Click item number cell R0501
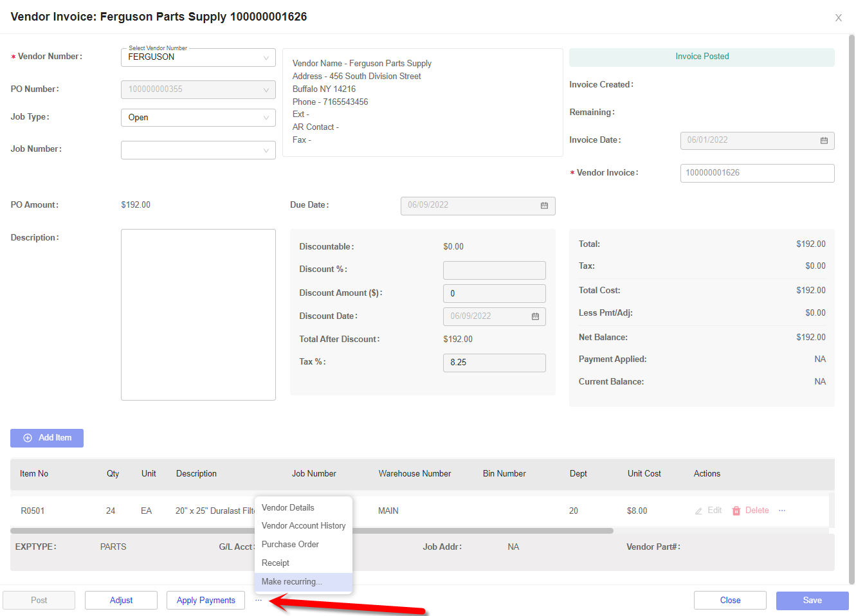 (33, 511)
